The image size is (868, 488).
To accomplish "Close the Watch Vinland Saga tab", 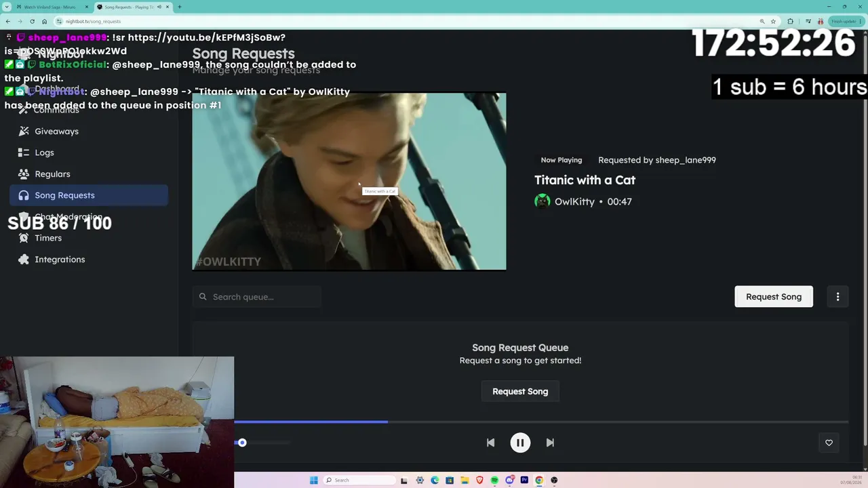I will pyautogui.click(x=86, y=7).
